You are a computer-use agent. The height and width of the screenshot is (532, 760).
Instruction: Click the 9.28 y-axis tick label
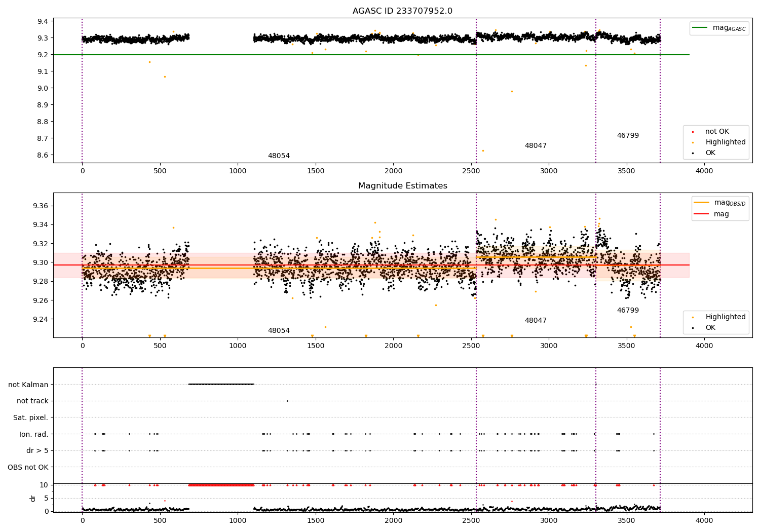tap(41, 281)
